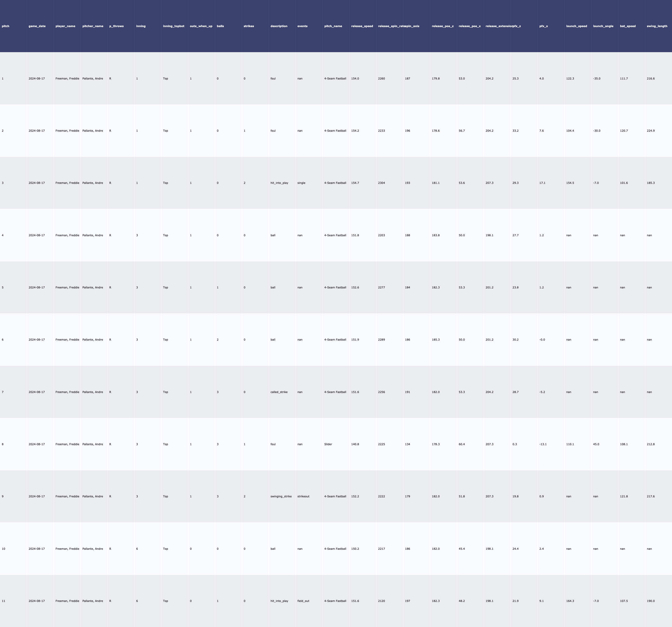Select launch angle value 45.0
The width and height of the screenshot is (672, 627).
tap(596, 444)
